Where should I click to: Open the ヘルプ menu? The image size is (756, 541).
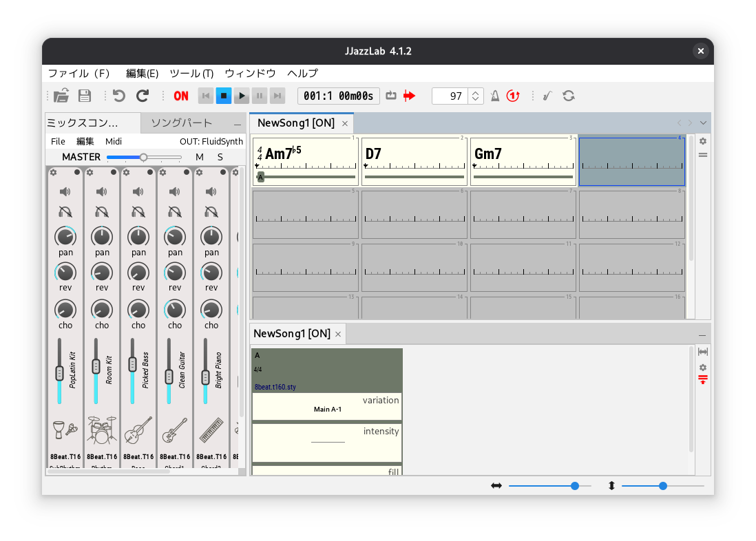coord(303,73)
